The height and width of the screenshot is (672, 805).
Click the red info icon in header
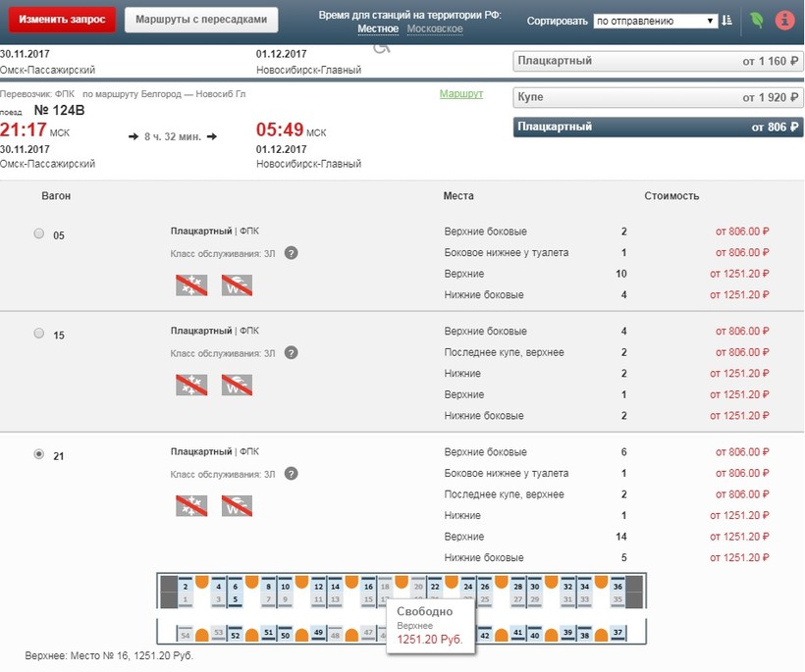pos(784,21)
